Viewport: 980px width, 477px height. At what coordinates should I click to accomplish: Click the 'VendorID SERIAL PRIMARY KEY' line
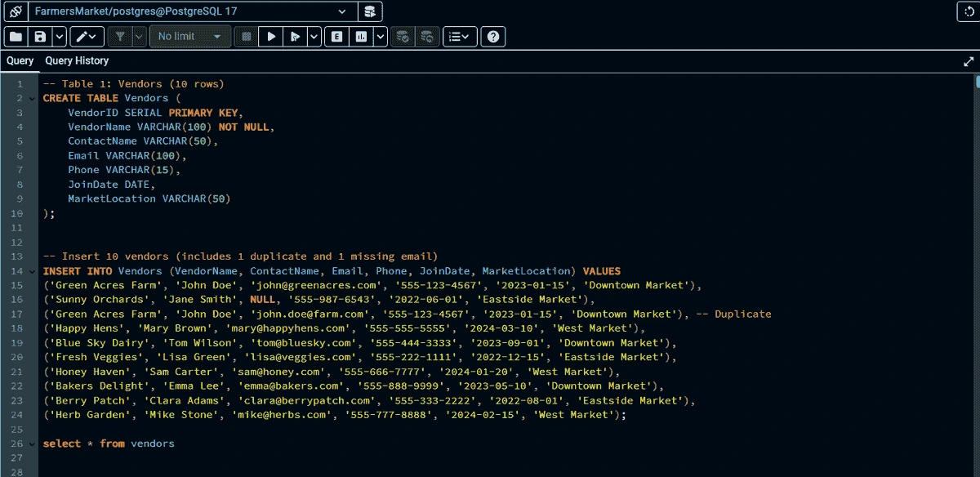[156, 113]
